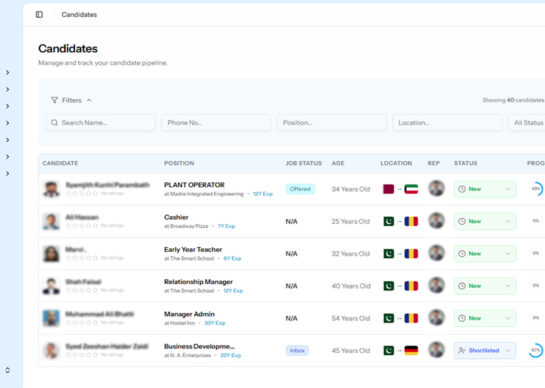Open candidate photo in Relationship Manager row
The width and height of the screenshot is (545, 388).
51,286
